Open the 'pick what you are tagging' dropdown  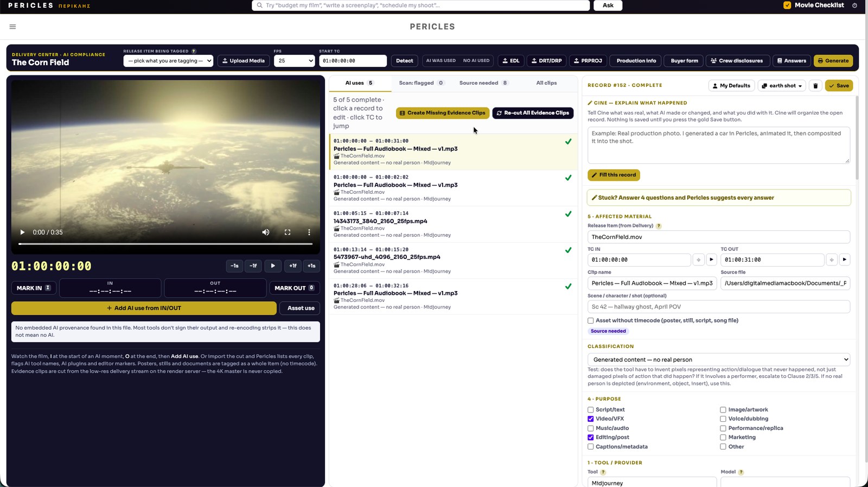pos(168,61)
